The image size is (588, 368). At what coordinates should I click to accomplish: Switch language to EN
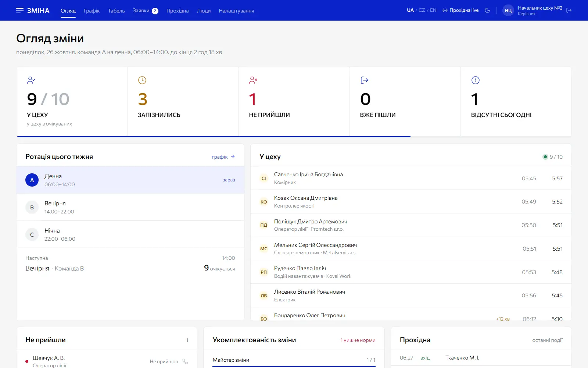coord(433,10)
